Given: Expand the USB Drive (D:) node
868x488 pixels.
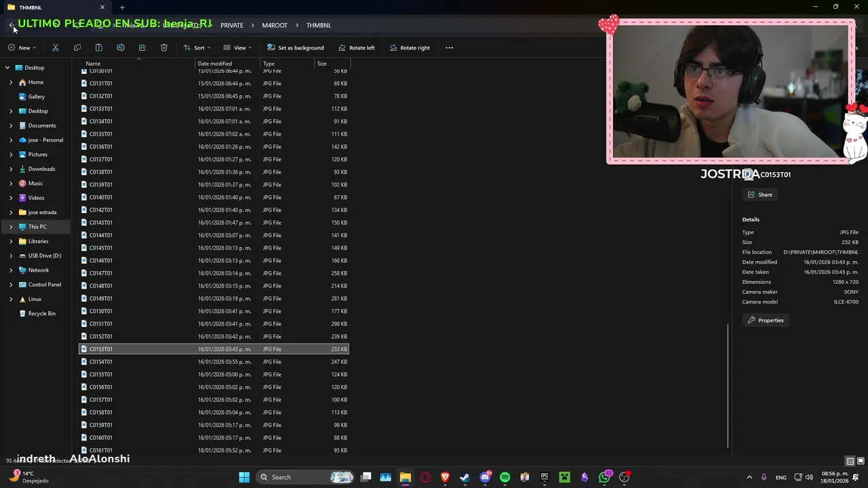Looking at the screenshot, I should [x=11, y=256].
